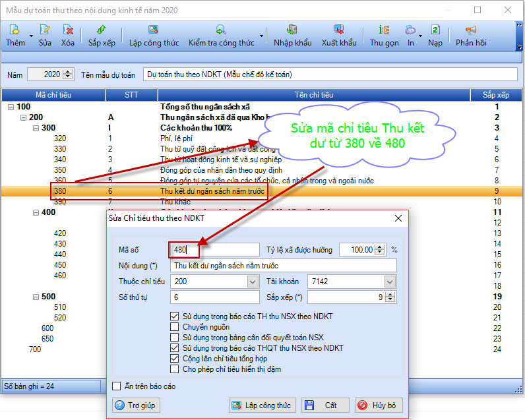Open the Thêm dropdown arrow
The image size is (525, 420).
[x=31, y=36]
